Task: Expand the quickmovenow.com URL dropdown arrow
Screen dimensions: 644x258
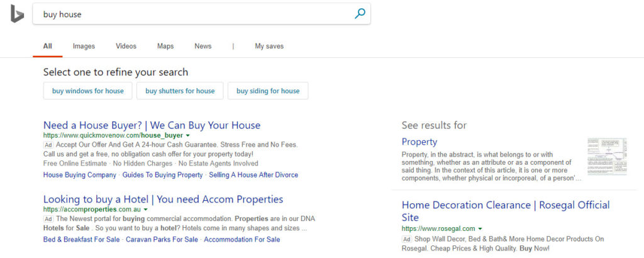Action: pos(187,135)
